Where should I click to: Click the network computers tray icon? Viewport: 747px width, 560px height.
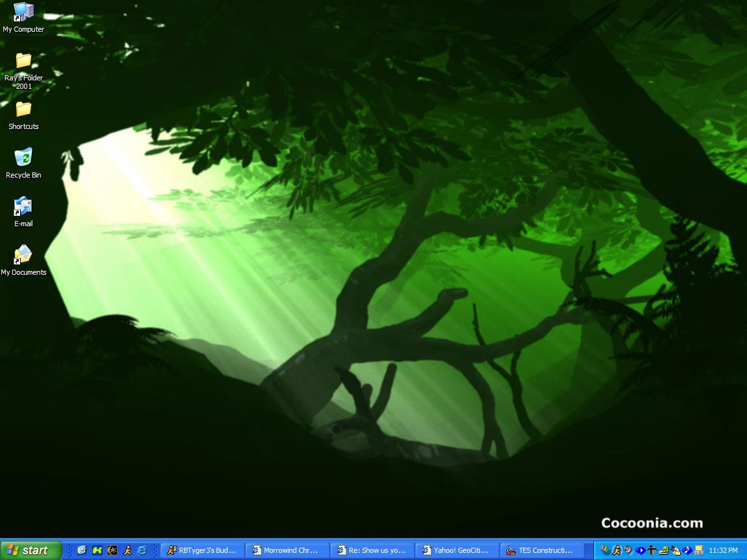(x=699, y=550)
